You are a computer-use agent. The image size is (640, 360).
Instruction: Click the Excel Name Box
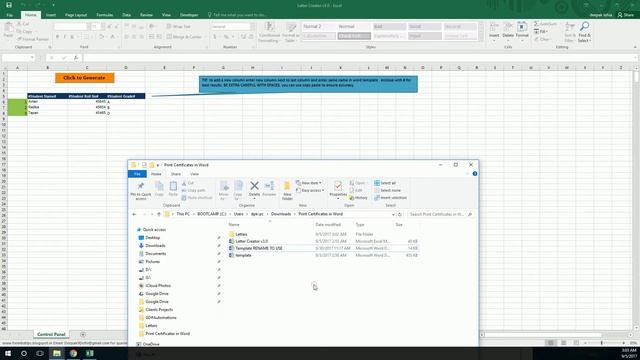click(x=18, y=58)
